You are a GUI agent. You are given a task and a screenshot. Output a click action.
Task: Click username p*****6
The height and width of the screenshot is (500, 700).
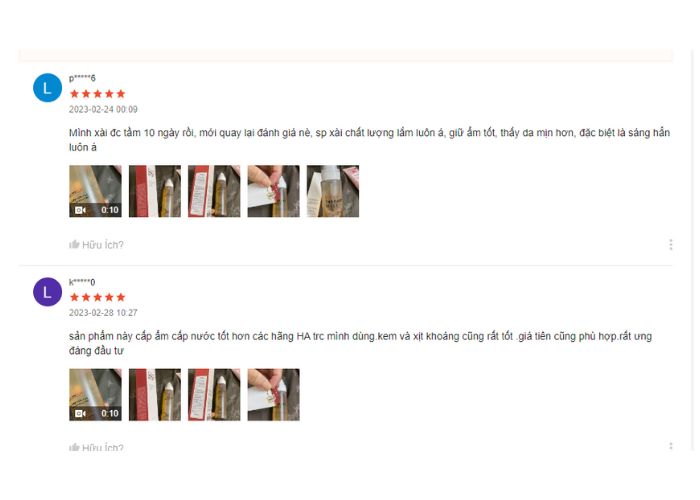[x=82, y=78]
